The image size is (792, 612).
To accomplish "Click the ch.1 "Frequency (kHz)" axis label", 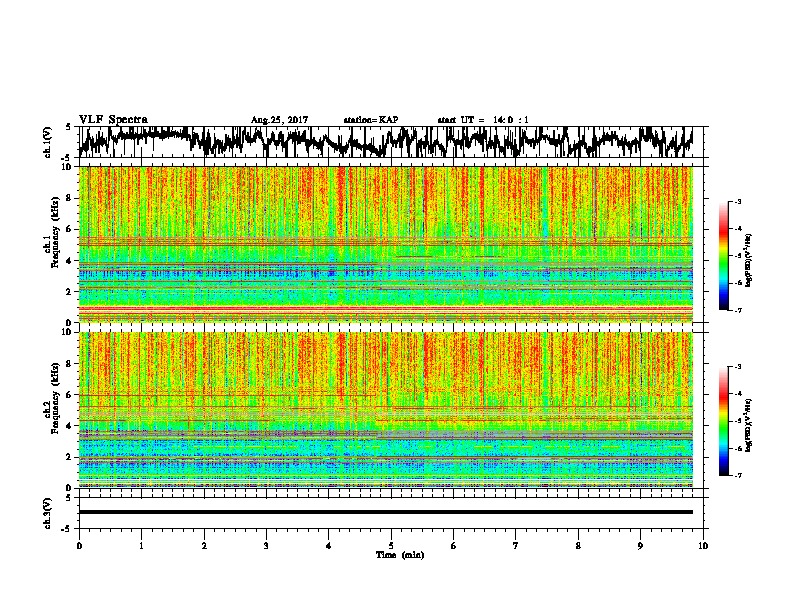I will tap(55, 231).
